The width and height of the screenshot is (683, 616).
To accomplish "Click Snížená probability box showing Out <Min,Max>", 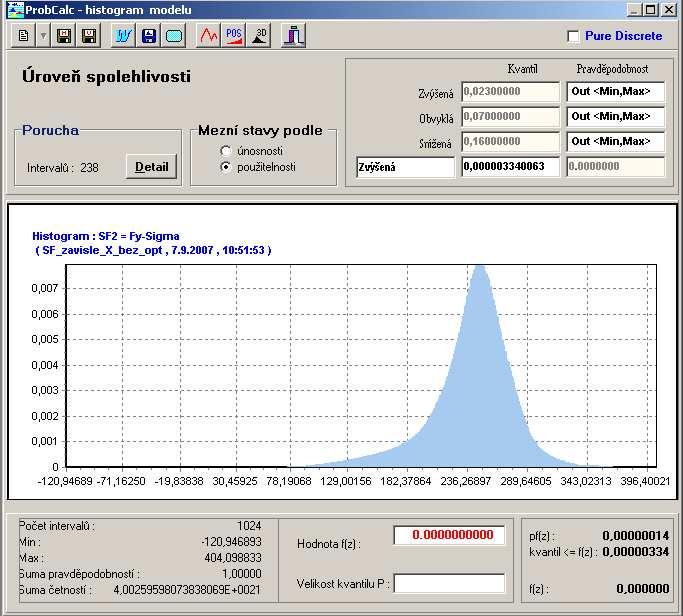I will 616,141.
